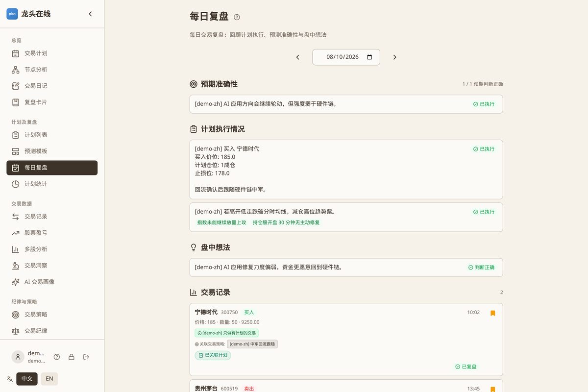588x392 pixels.
Task: Go to next day with right arrow
Action: point(395,57)
